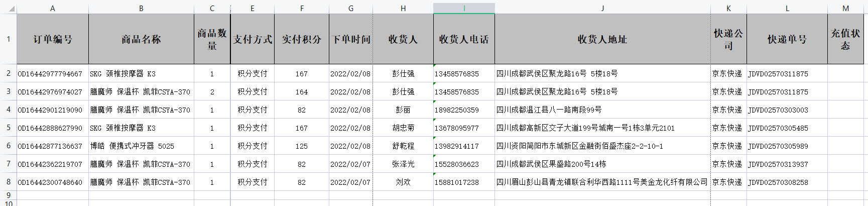Click quantity cell showing 2
The width and height of the screenshot is (868, 206).
(212, 92)
